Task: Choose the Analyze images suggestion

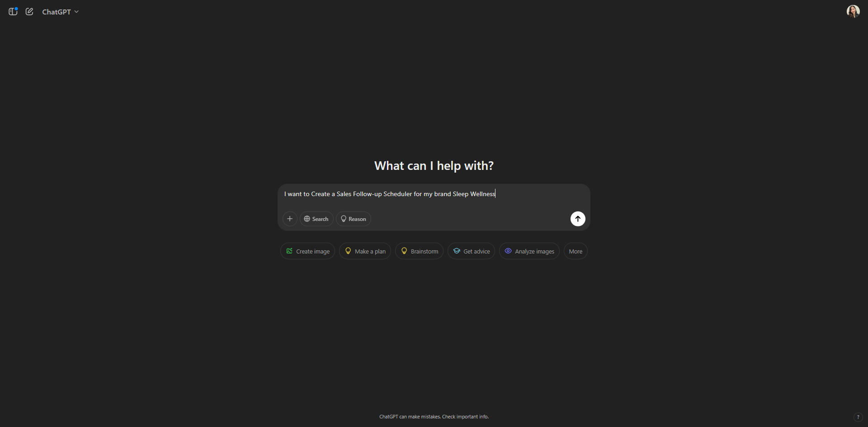Action: coord(529,251)
